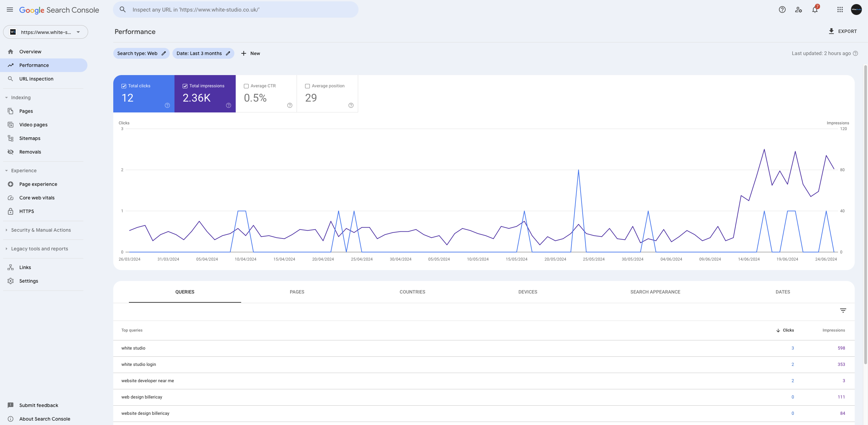
Task: Select the DEVICES tab in performance
Action: 528,291
